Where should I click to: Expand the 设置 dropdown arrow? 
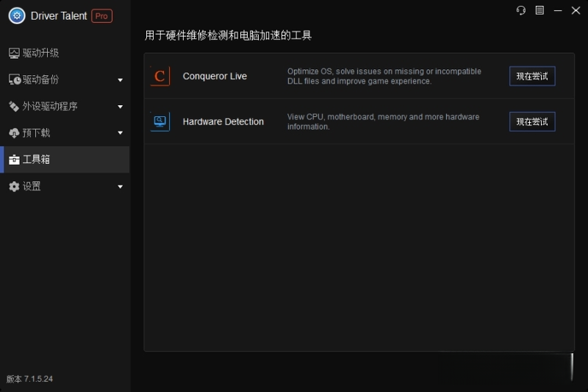120,187
